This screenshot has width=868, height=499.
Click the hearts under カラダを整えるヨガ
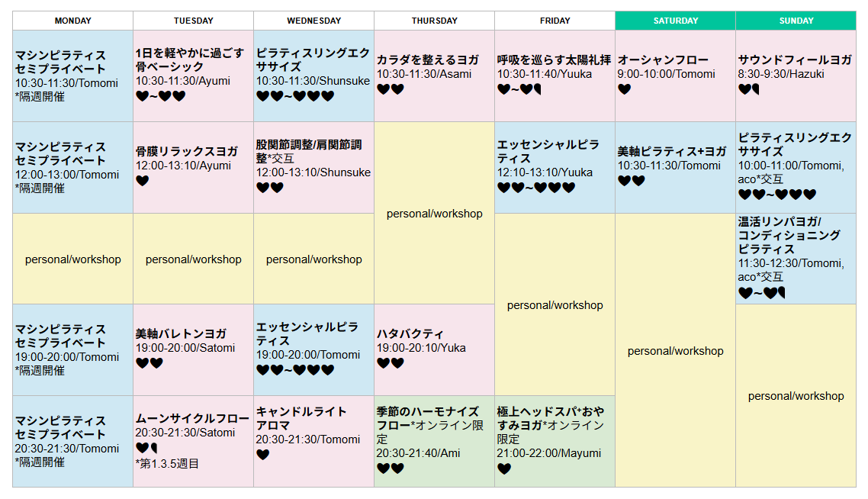390,89
